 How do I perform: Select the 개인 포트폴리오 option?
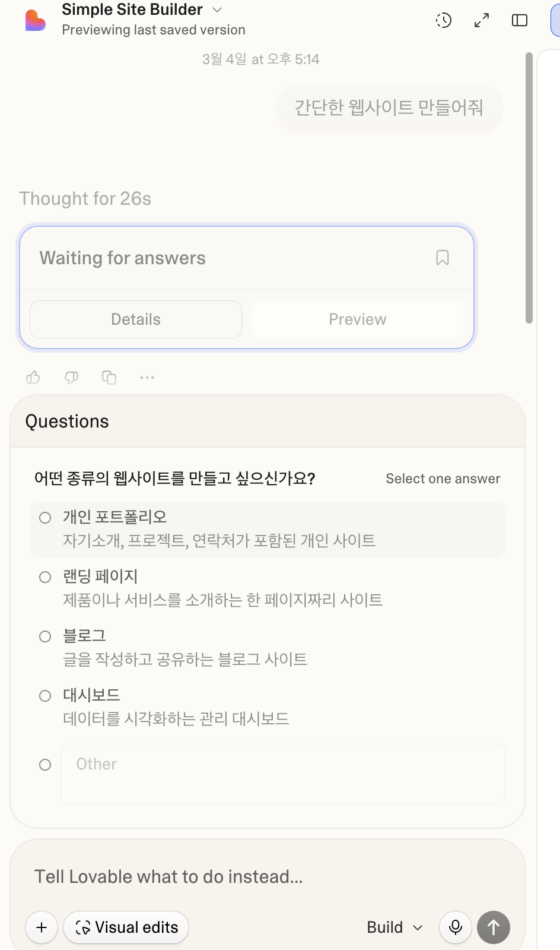point(45,518)
